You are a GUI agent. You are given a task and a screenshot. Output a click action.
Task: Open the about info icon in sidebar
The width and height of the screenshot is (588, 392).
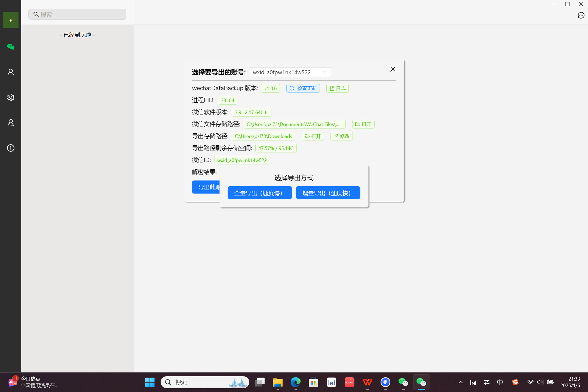(11, 148)
